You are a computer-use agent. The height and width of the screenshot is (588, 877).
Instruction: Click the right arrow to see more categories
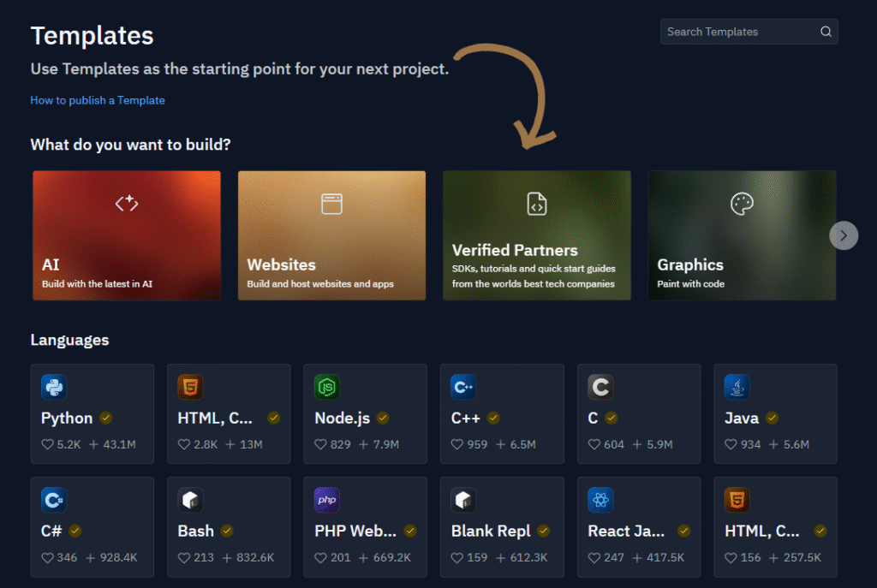coord(844,235)
